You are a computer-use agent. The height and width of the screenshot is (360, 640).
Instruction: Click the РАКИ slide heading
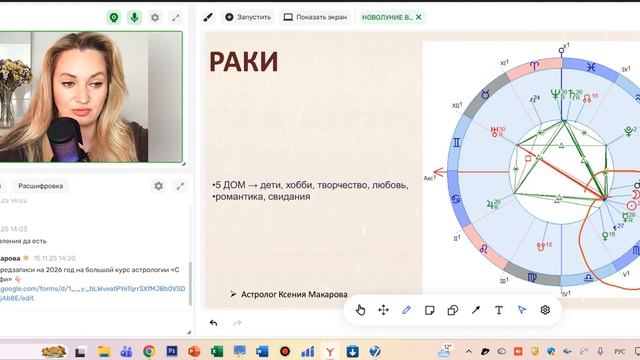244,62
